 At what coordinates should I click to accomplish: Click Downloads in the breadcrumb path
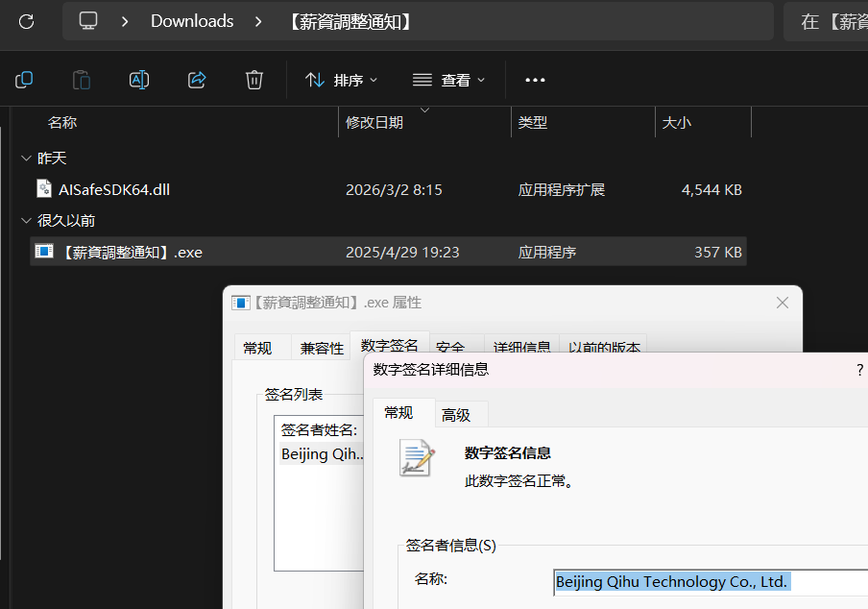192,21
